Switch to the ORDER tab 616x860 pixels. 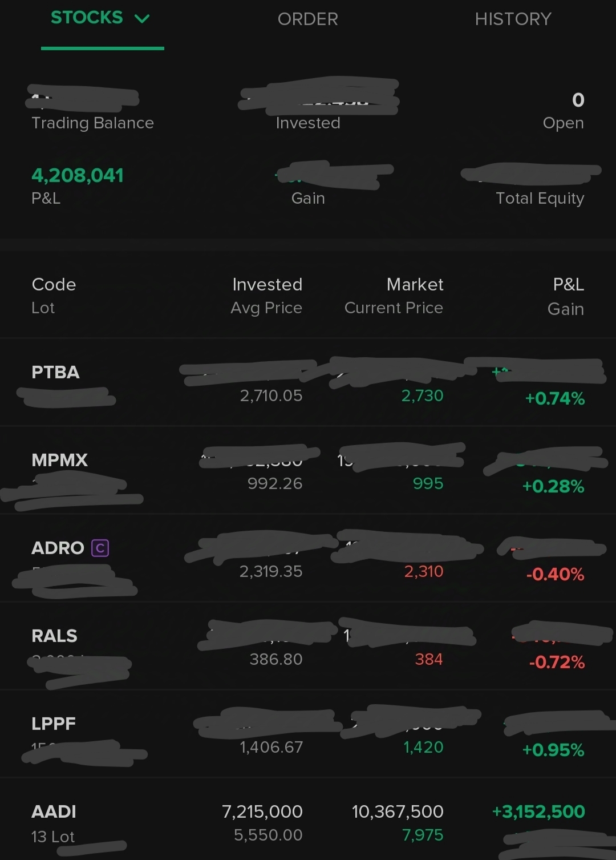pos(307,19)
